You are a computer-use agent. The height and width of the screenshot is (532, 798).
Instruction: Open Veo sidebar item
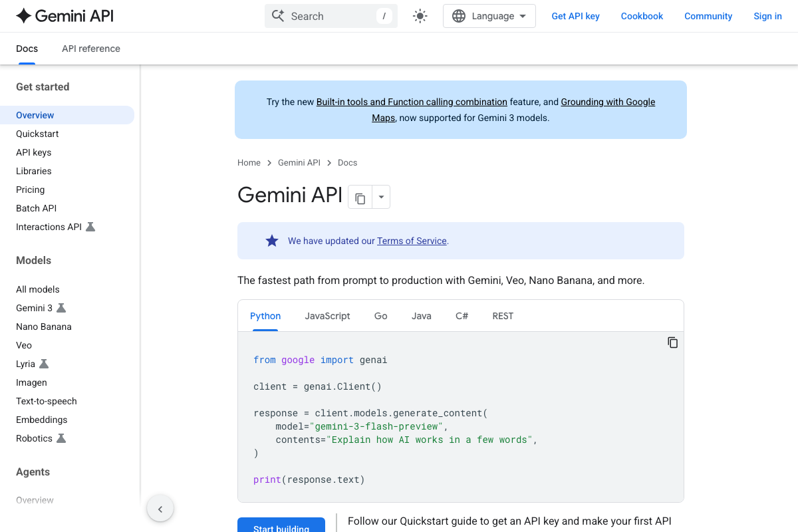coord(24,345)
